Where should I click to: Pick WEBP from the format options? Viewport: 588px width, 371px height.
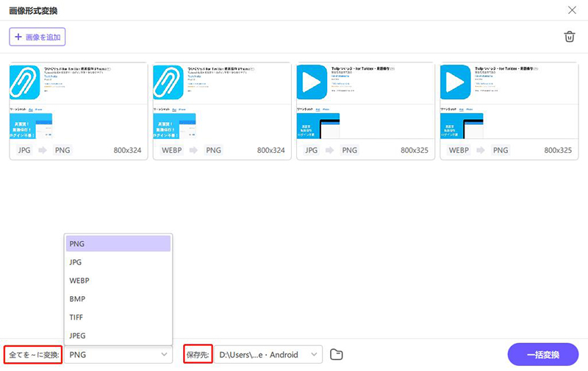[x=118, y=281]
